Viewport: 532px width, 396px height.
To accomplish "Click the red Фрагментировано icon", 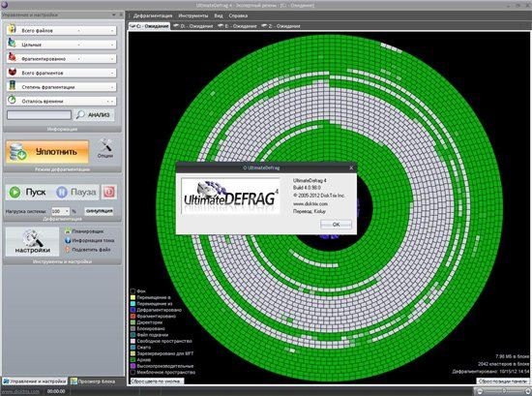I will coord(12,57).
